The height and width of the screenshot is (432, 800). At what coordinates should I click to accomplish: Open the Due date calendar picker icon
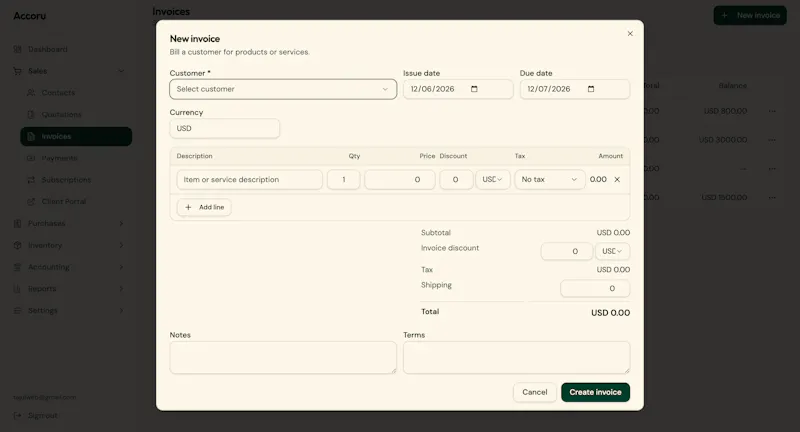pos(591,89)
